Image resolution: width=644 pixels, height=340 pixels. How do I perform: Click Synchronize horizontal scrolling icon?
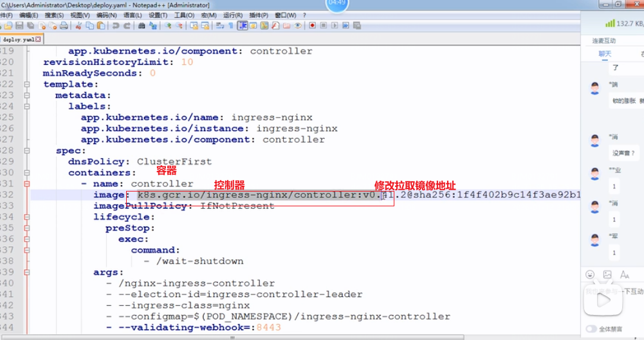pos(205,26)
